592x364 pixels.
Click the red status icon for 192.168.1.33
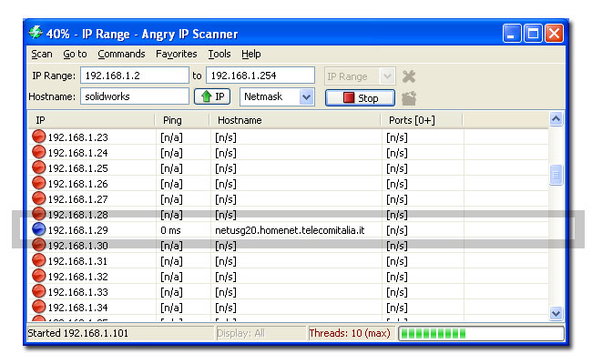[x=38, y=291]
